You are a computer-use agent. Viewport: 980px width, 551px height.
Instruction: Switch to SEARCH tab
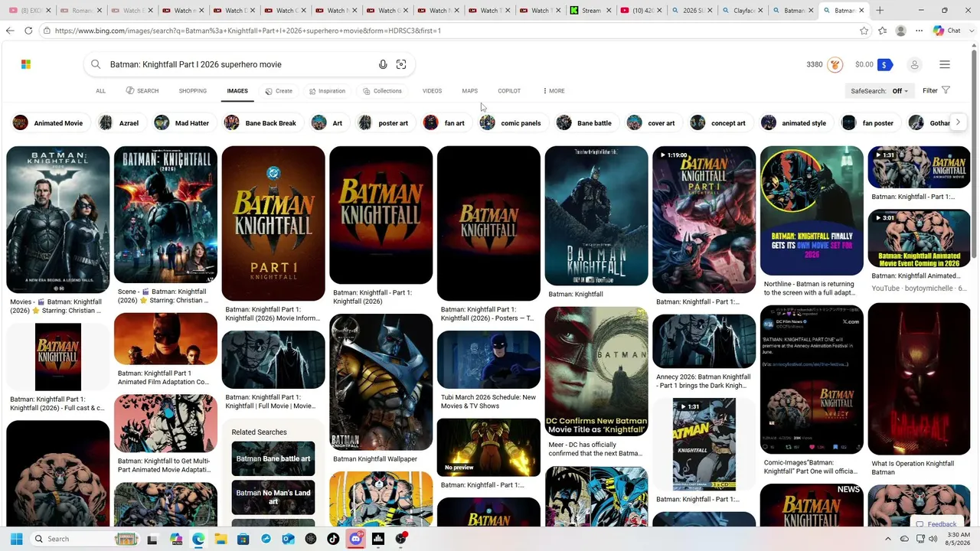tap(142, 91)
